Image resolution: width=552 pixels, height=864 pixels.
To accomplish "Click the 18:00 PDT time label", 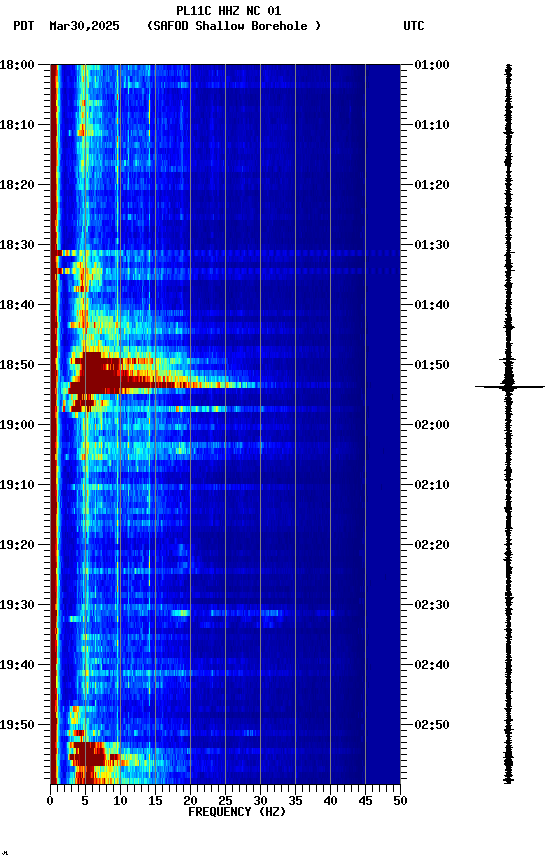I will coord(17,65).
